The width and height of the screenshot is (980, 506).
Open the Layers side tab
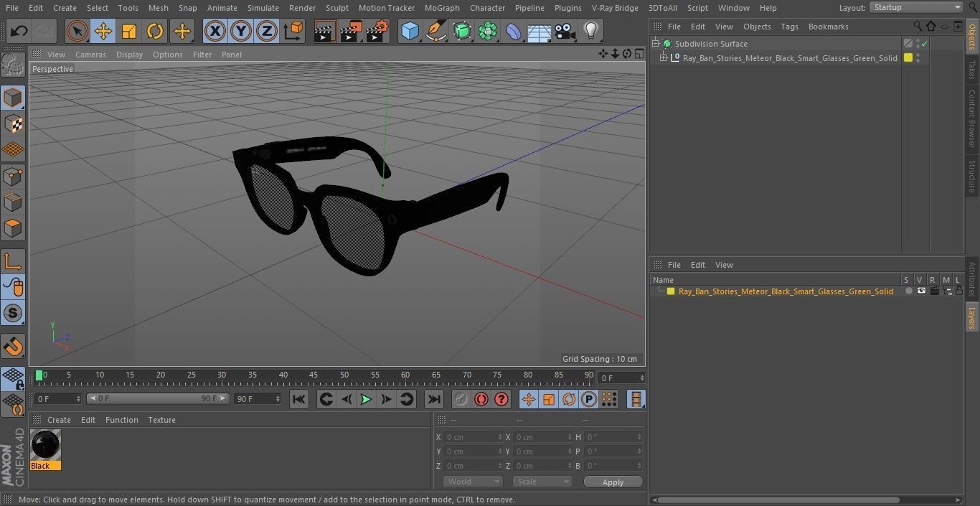[x=972, y=317]
